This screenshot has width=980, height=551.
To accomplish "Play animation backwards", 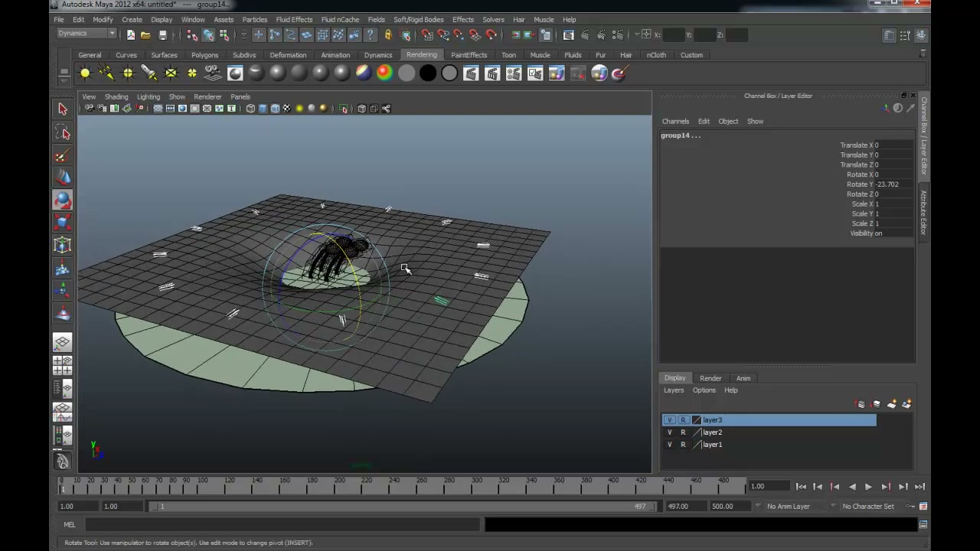I will tap(851, 487).
